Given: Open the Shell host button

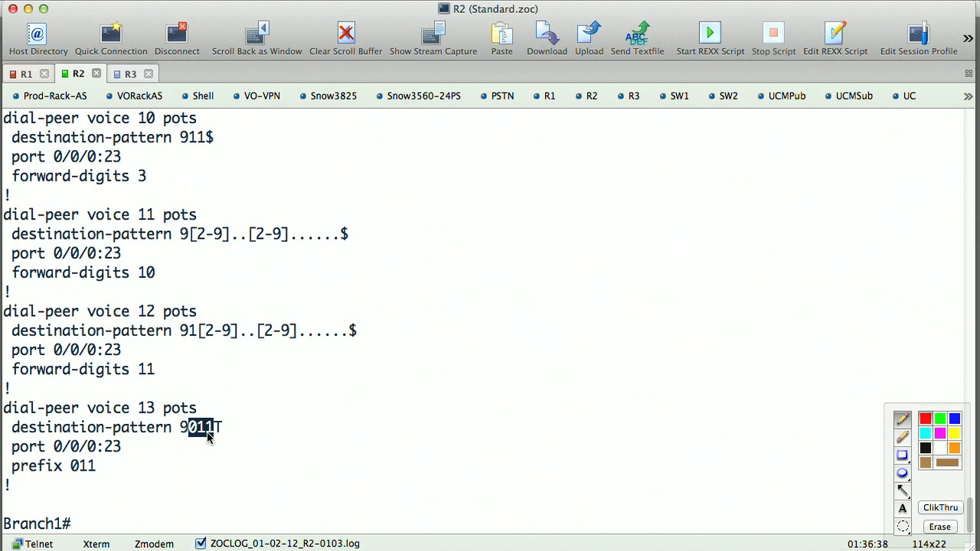Looking at the screenshot, I should (x=198, y=96).
